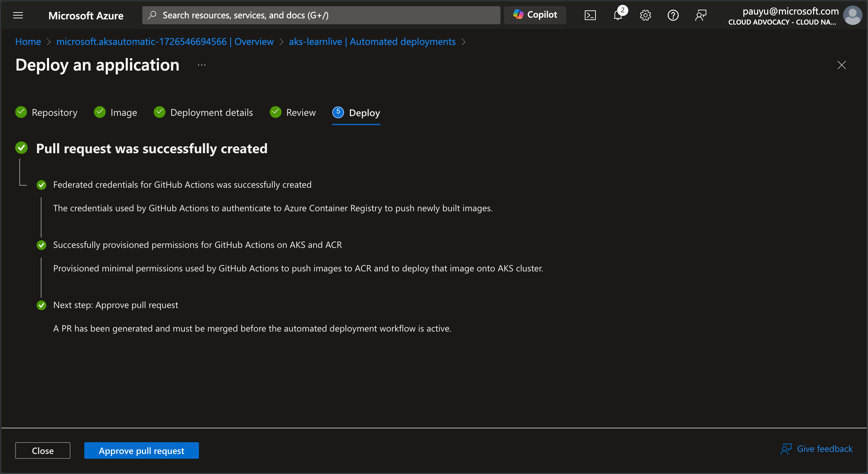Open microsoft.aksautomatic Overview breadcrumb
The height and width of the screenshot is (474, 868).
165,41
